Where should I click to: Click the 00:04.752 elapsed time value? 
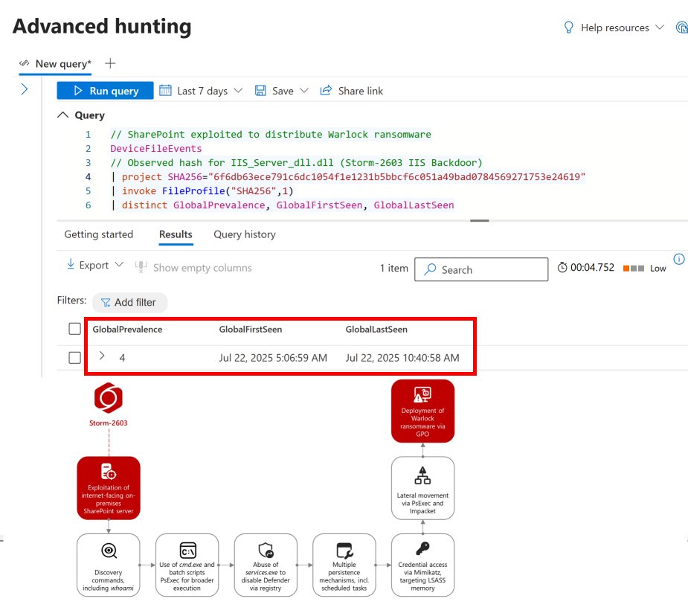pyautogui.click(x=592, y=268)
